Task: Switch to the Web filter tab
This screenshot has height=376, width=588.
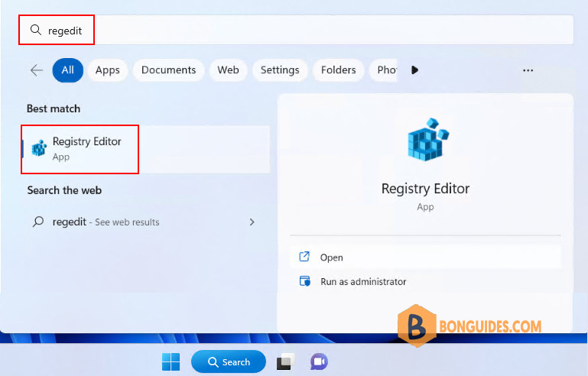Action: pyautogui.click(x=228, y=70)
